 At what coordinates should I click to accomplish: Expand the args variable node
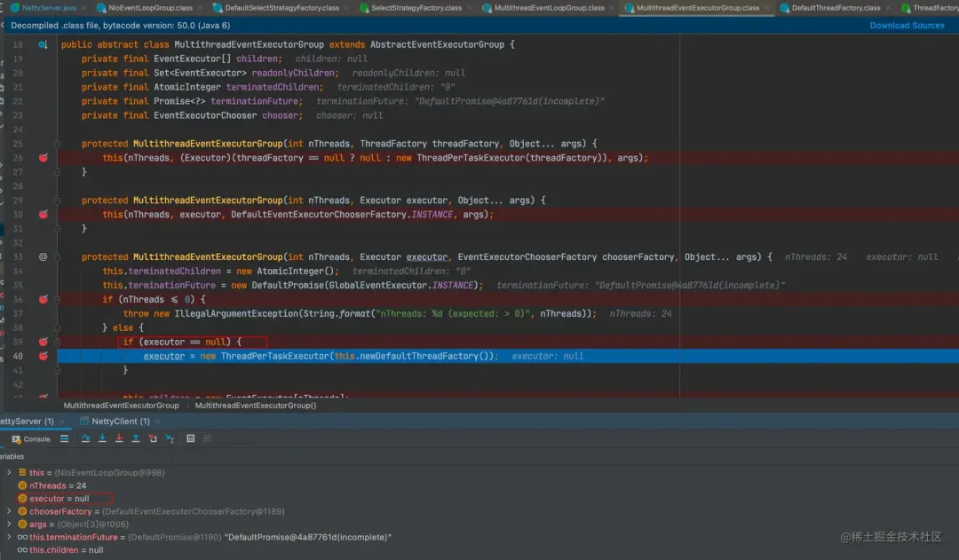[x=9, y=524]
